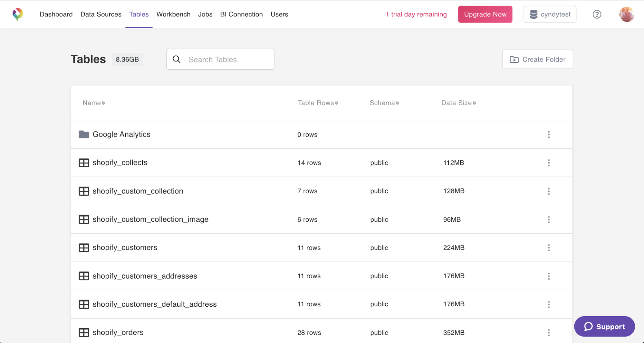Open more options for shopify_collects
The height and width of the screenshot is (343, 644).
(x=549, y=163)
